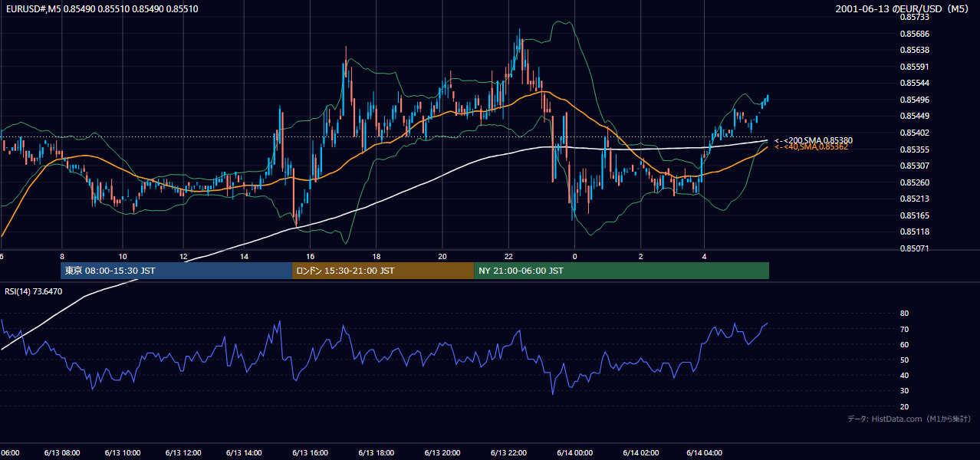980x460 pixels.
Task: Click hour label 12 under price chart
Action: [183, 256]
